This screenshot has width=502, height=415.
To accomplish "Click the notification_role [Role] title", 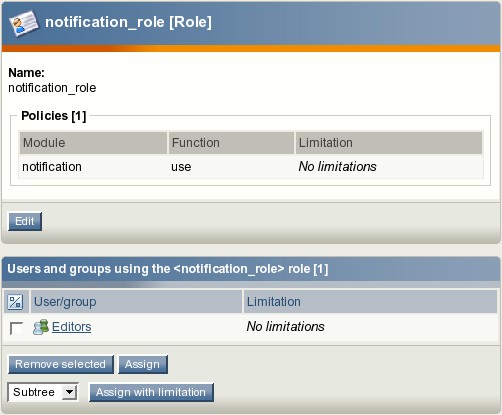I will pyautogui.click(x=128, y=22).
